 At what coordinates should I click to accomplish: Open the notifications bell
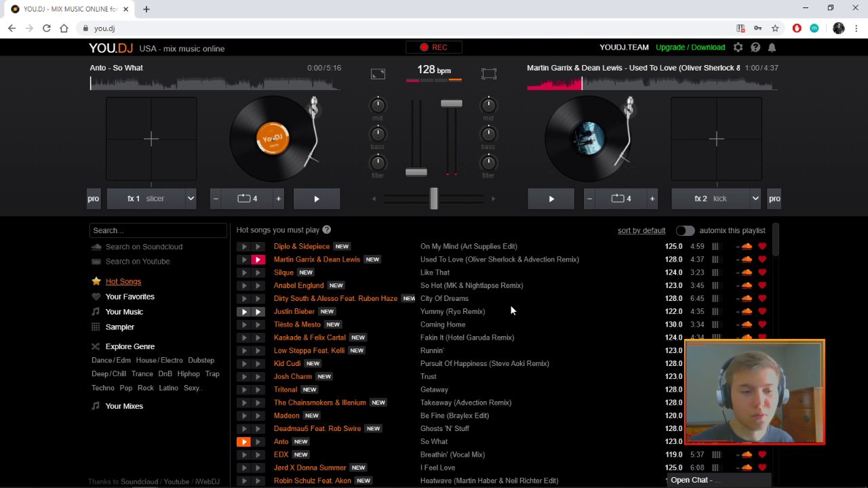(x=772, y=47)
